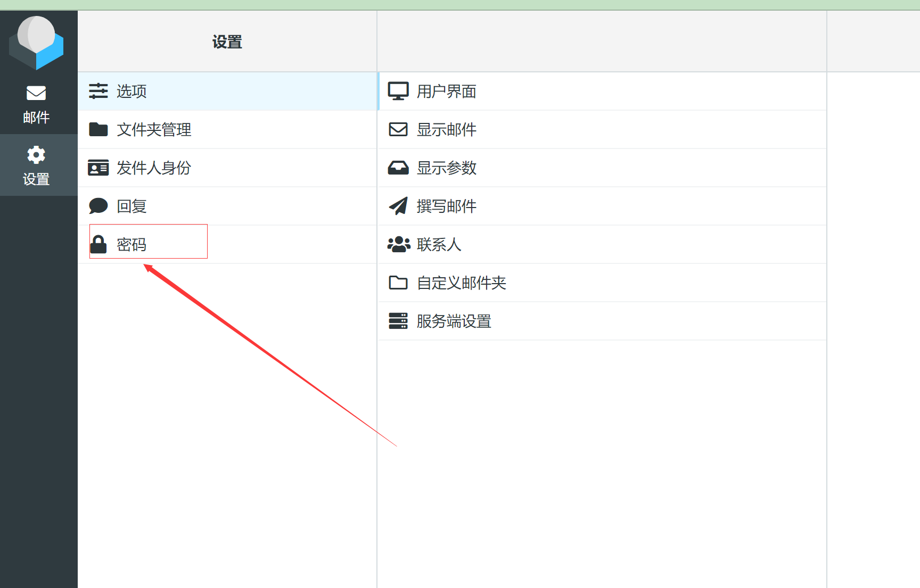The height and width of the screenshot is (588, 920).
Task: Open the 密码 password settings
Action: pyautogui.click(x=132, y=244)
